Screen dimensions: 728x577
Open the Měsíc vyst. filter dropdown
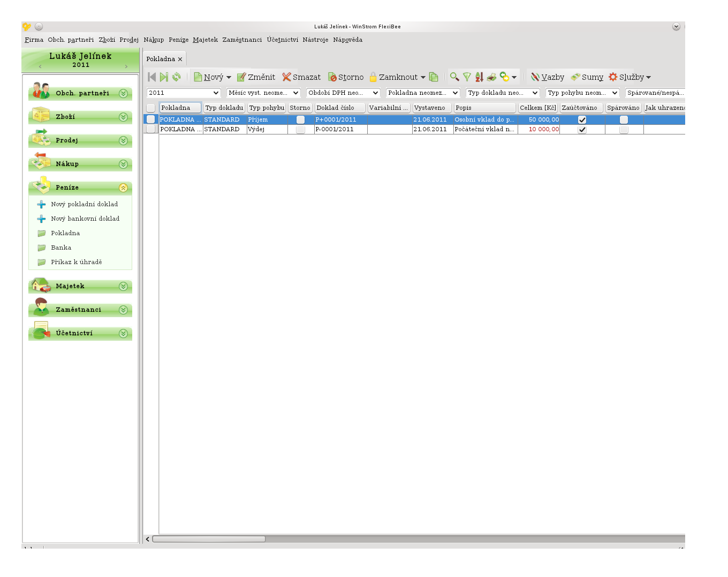263,93
